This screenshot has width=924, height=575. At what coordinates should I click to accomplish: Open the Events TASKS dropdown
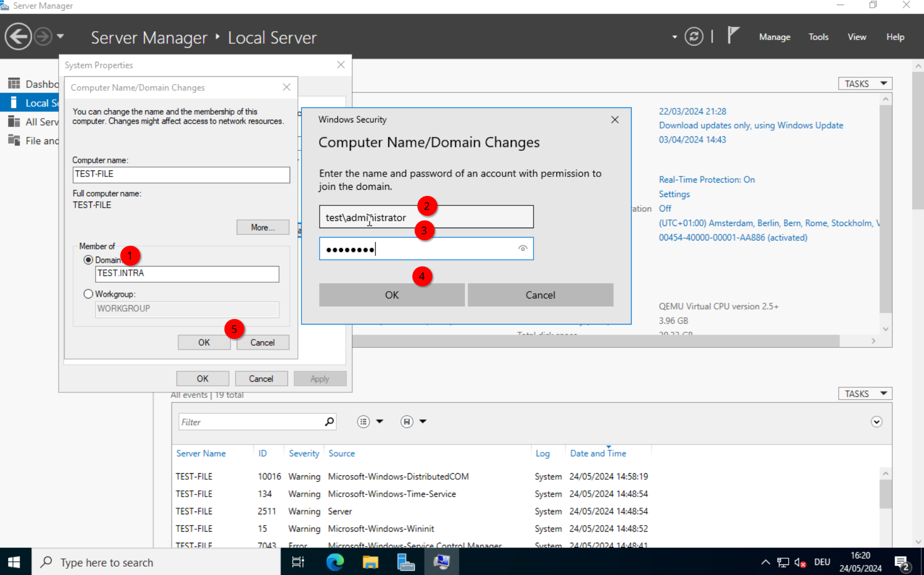click(865, 394)
